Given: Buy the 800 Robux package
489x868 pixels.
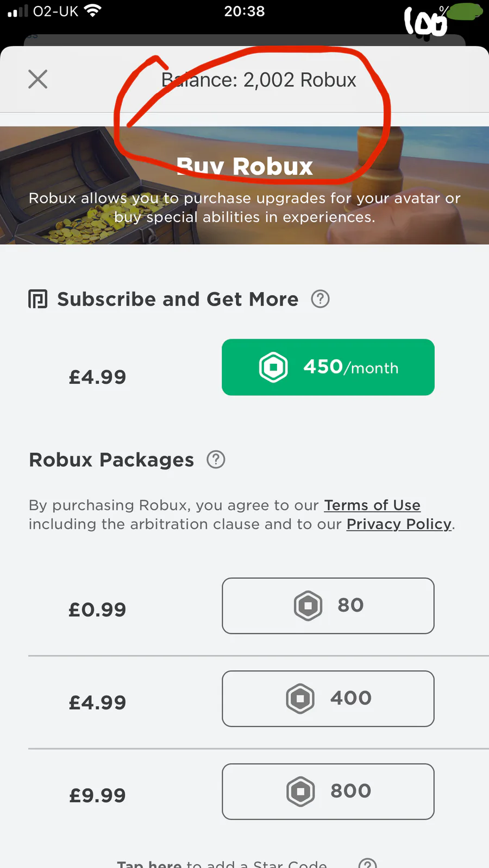Looking at the screenshot, I should coord(328,791).
